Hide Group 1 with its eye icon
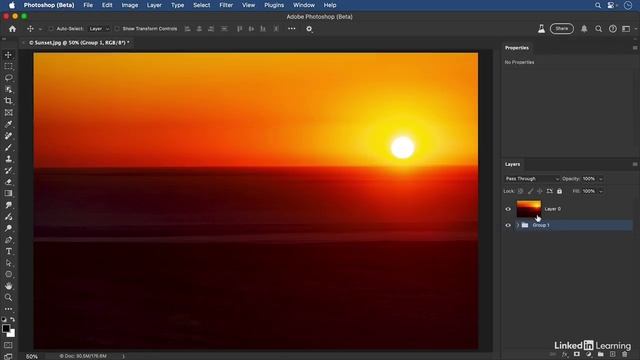This screenshot has height=360, width=640. pyautogui.click(x=508, y=225)
